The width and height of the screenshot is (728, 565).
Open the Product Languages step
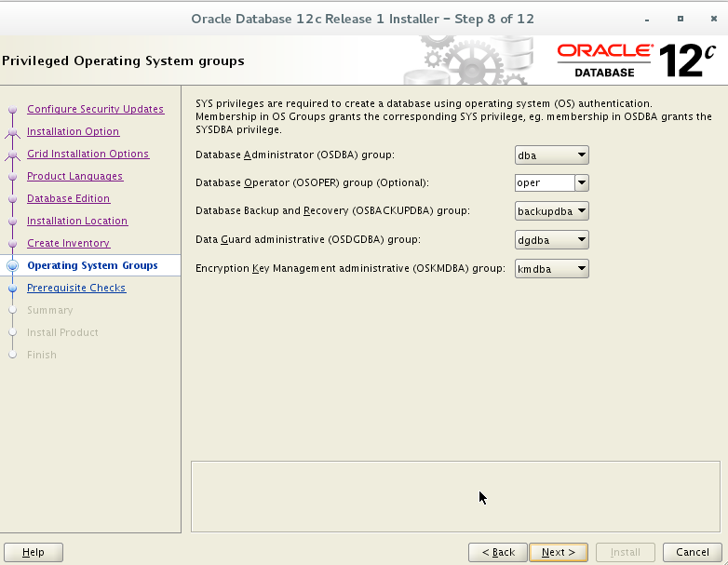pos(74,176)
